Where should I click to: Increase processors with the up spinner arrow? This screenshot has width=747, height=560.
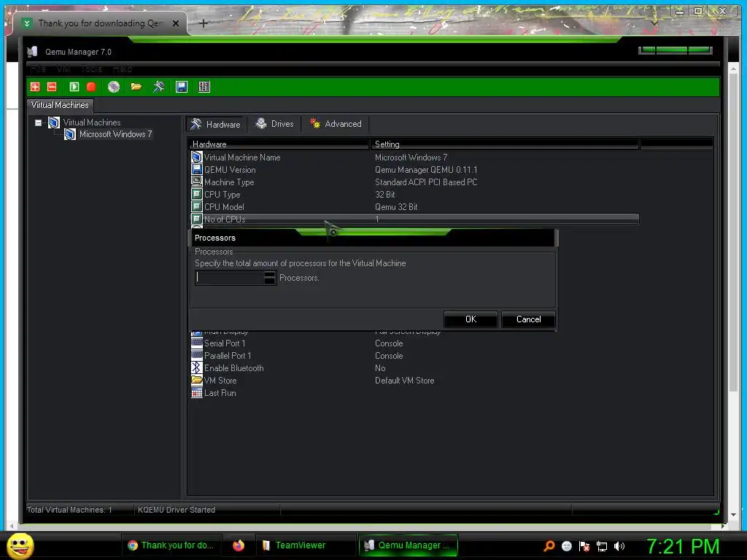pyautogui.click(x=270, y=274)
